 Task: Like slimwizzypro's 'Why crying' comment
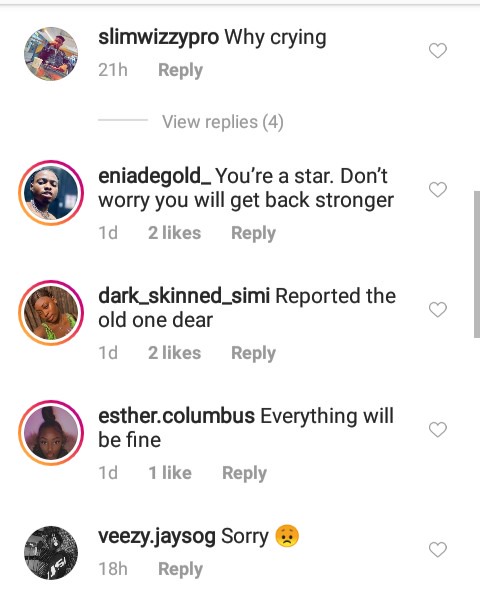438,51
